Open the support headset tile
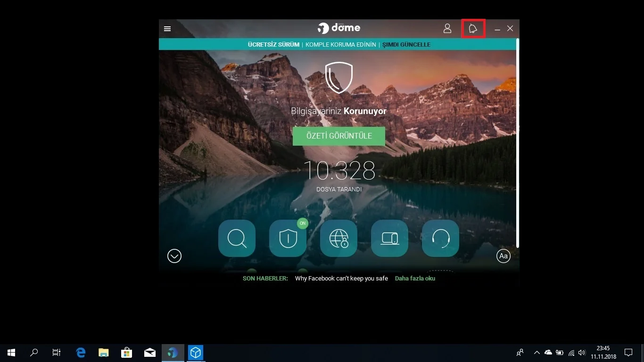644x362 pixels. (x=440, y=239)
